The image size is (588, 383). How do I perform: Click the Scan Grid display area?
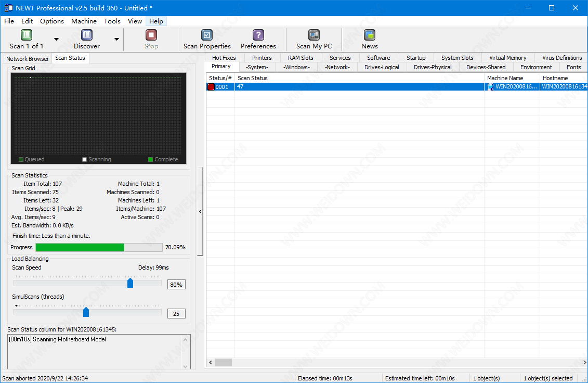pyautogui.click(x=99, y=119)
